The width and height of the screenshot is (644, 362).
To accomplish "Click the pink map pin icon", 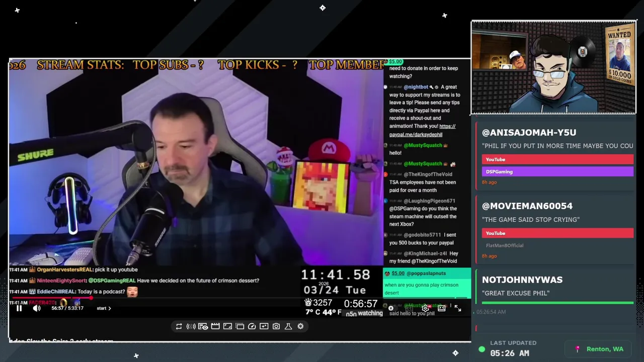I will (578, 349).
